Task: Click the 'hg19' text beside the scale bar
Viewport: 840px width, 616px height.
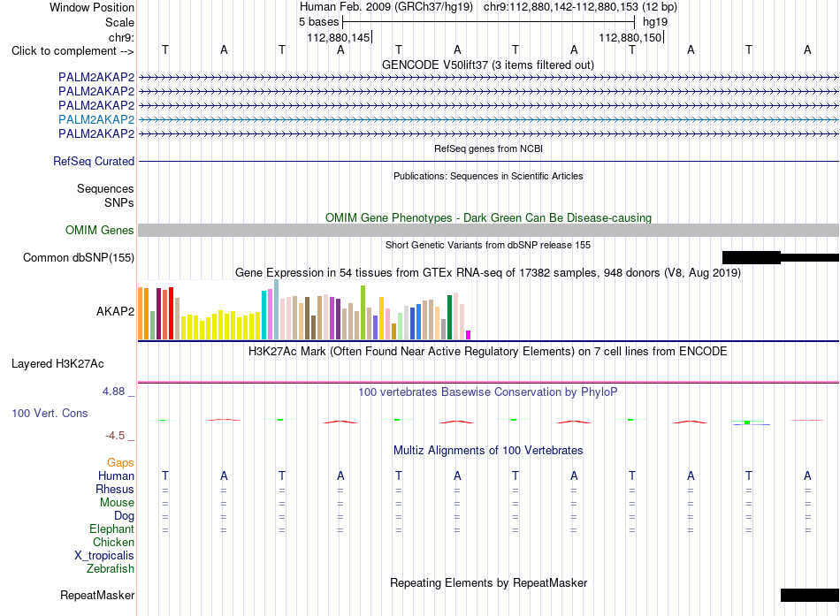Action: [655, 22]
